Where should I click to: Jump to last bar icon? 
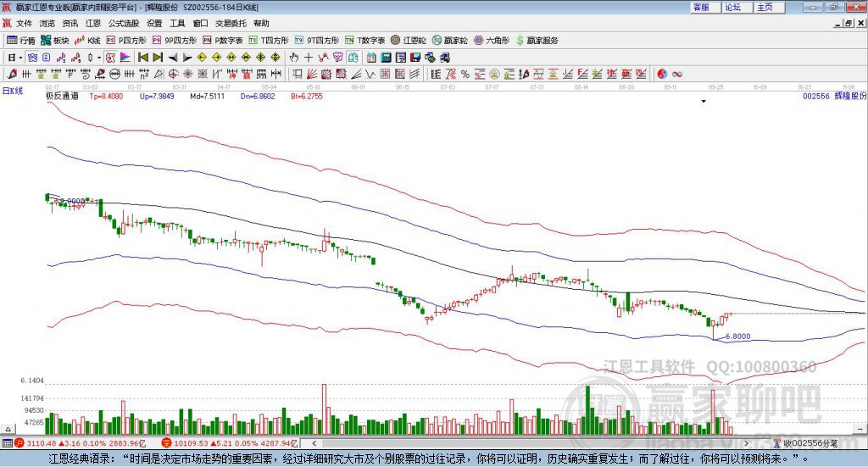coord(158,58)
